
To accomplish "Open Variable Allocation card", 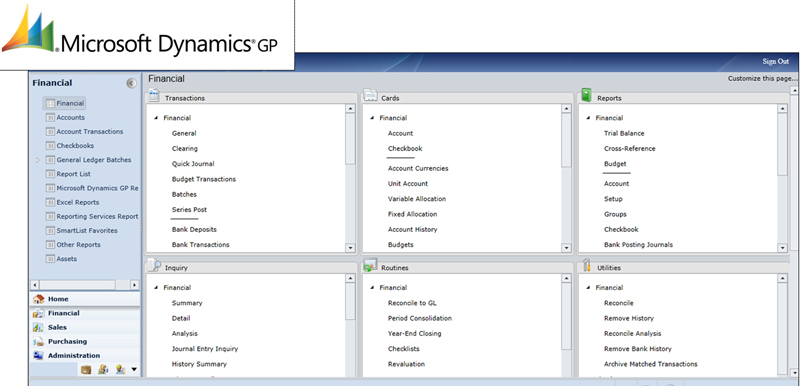I will coord(417,199).
